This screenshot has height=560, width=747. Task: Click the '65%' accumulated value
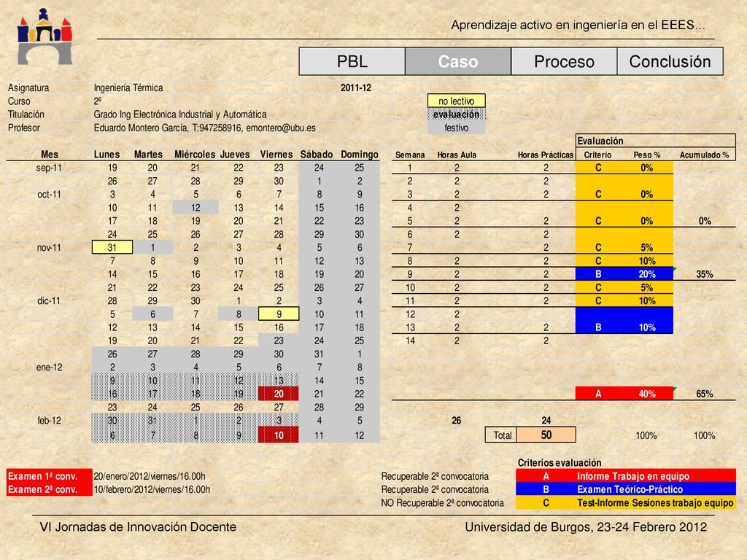click(704, 394)
